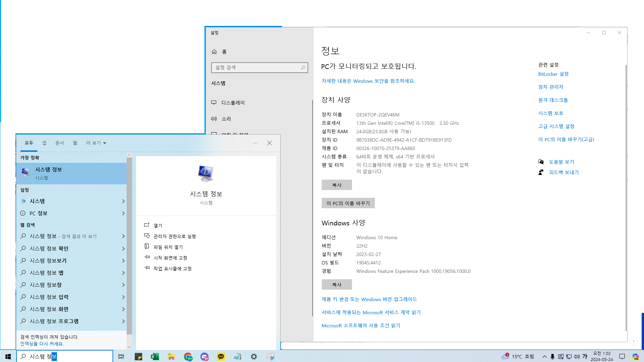Open the Windows Start menu
The height and width of the screenshot is (362, 644).
tap(8, 356)
